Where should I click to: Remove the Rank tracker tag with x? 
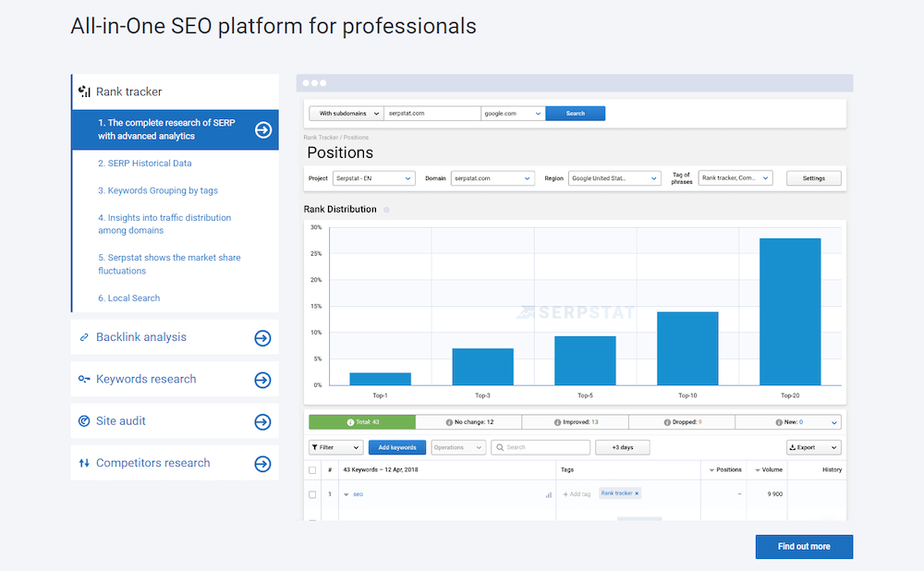point(637,493)
